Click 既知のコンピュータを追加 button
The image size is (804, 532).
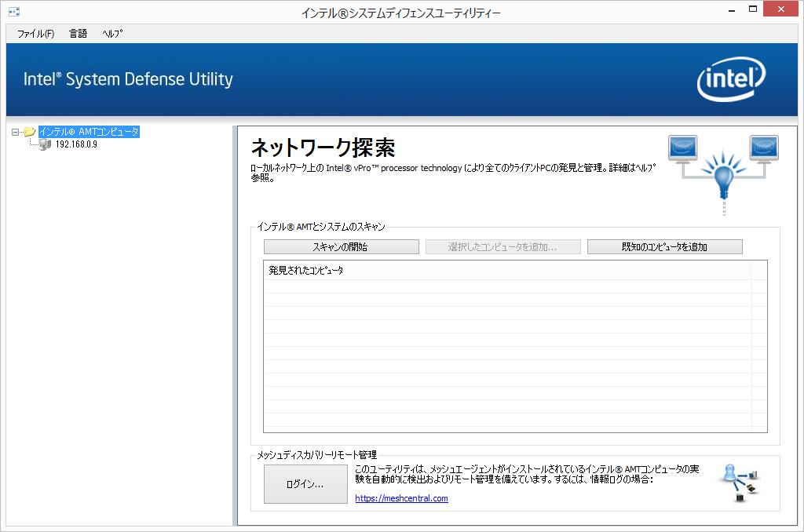[664, 247]
